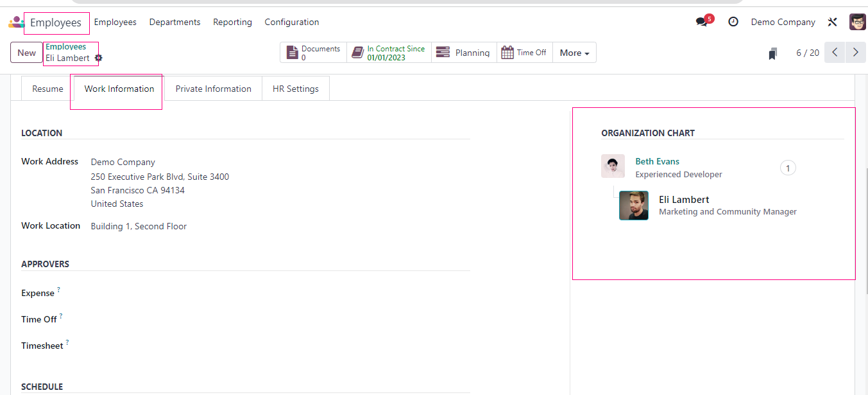868x395 pixels.
Task: Open In Contract Since smart button
Action: (389, 53)
